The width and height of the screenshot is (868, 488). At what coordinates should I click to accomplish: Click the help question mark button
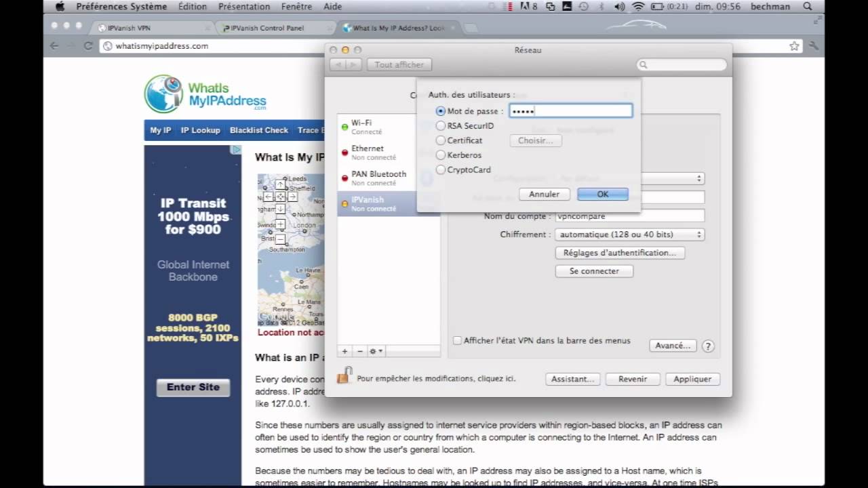coord(708,346)
